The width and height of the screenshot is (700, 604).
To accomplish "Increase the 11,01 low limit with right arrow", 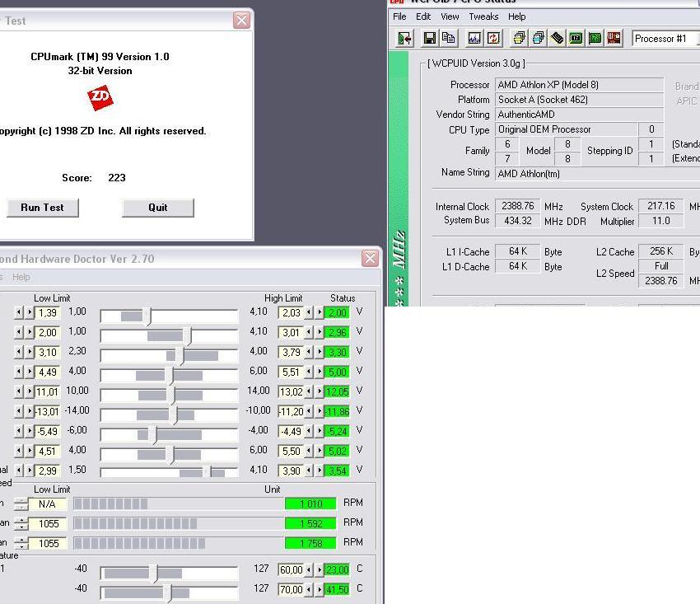I will [30, 391].
